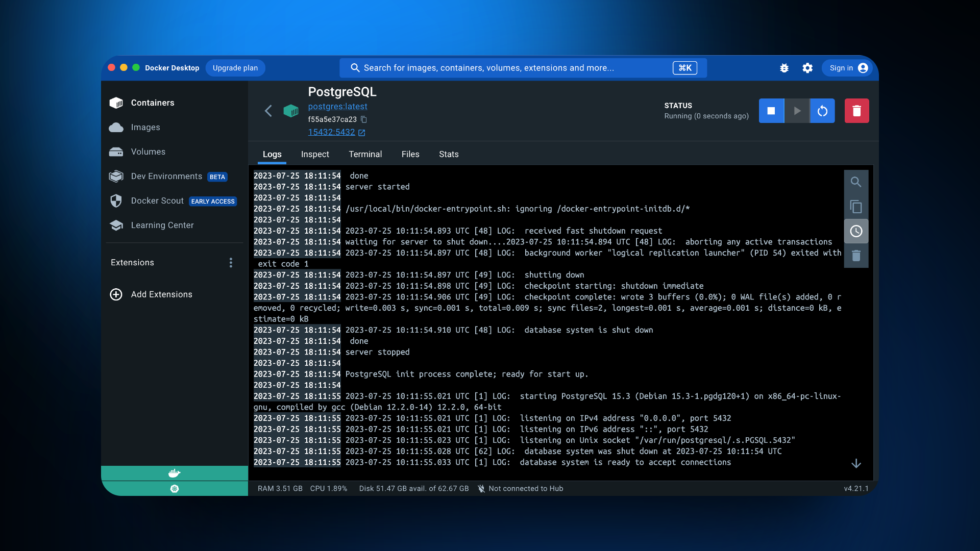The height and width of the screenshot is (551, 980).
Task: Toggle log timestamps with the clock icon
Action: [x=856, y=231]
